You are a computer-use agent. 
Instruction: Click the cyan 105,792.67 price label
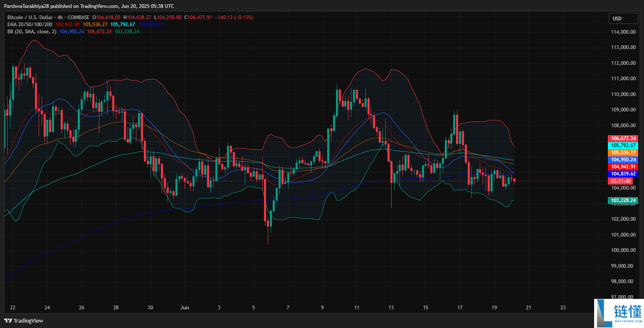click(x=622, y=146)
